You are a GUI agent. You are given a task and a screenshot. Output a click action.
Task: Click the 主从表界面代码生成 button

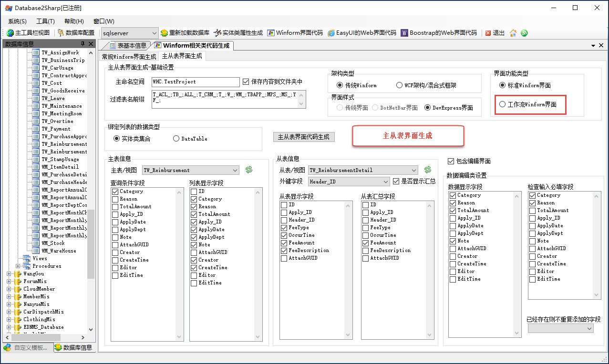click(x=304, y=137)
